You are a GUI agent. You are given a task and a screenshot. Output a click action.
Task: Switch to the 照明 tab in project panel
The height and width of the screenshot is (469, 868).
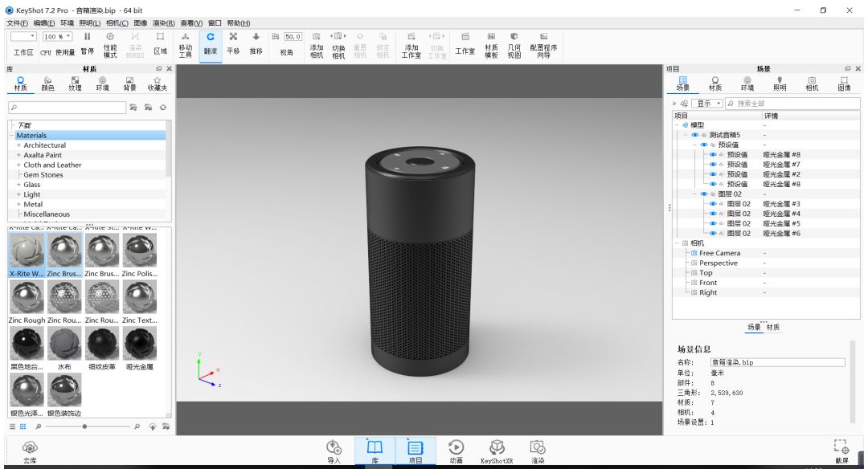pos(779,83)
